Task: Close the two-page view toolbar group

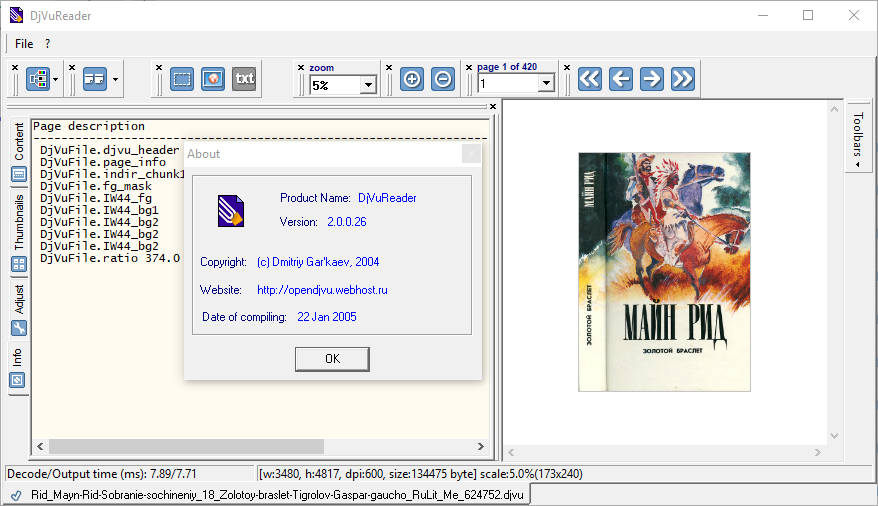Action: point(72,68)
